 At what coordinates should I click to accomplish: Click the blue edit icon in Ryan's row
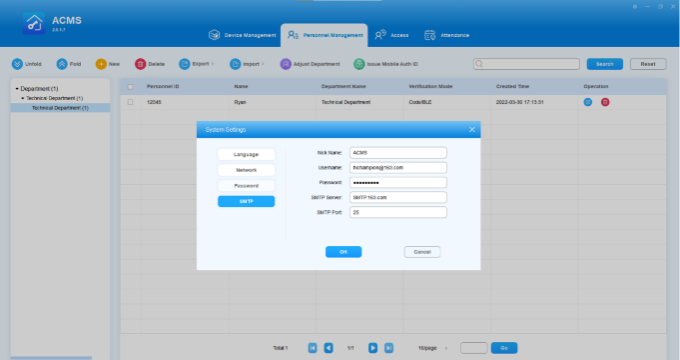click(588, 102)
